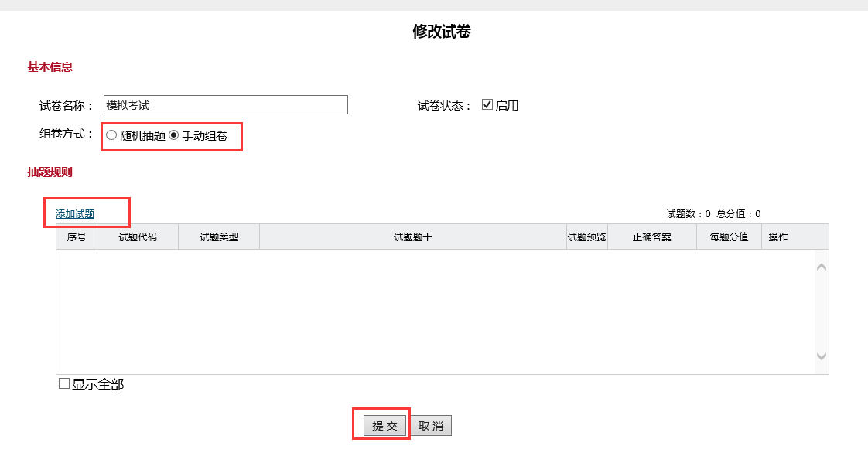Click the 试题类型 column header

click(219, 237)
